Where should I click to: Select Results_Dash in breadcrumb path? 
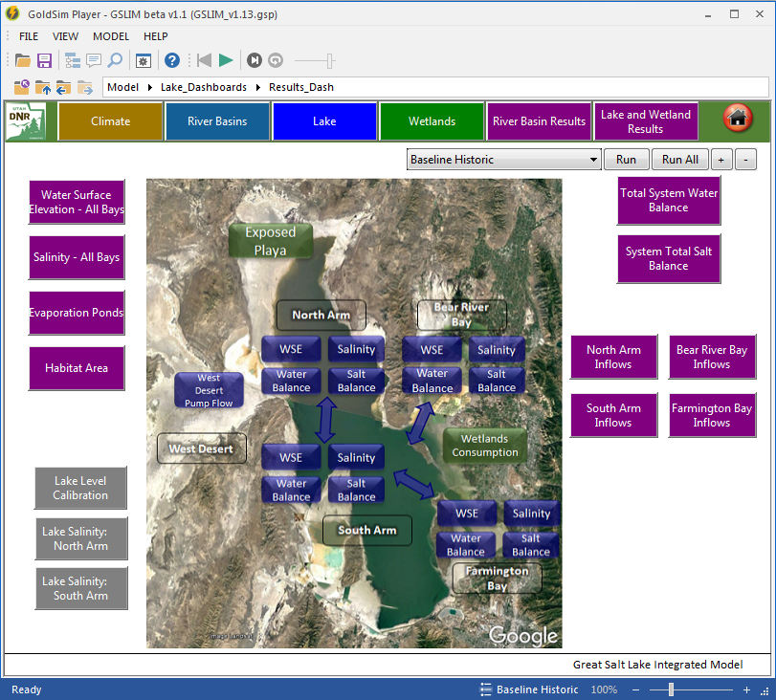(x=300, y=88)
